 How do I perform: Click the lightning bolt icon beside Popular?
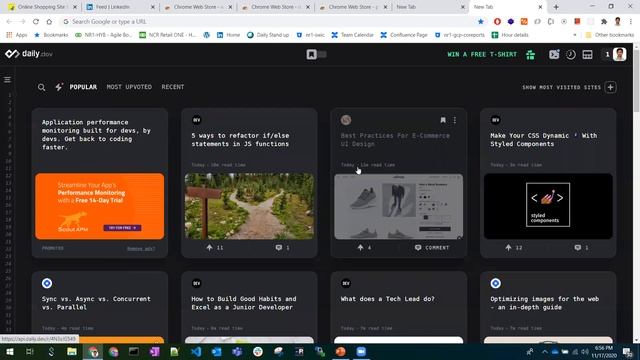(x=59, y=87)
